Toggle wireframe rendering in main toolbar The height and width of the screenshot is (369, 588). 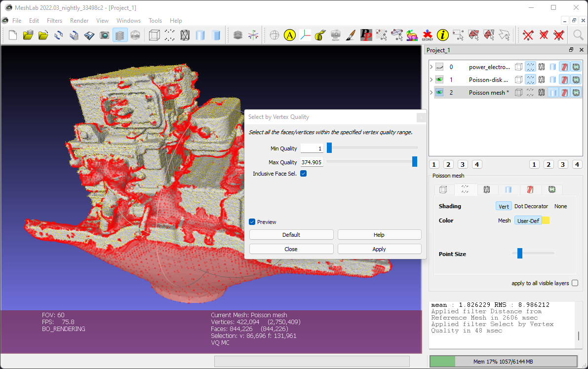pyautogui.click(x=185, y=35)
